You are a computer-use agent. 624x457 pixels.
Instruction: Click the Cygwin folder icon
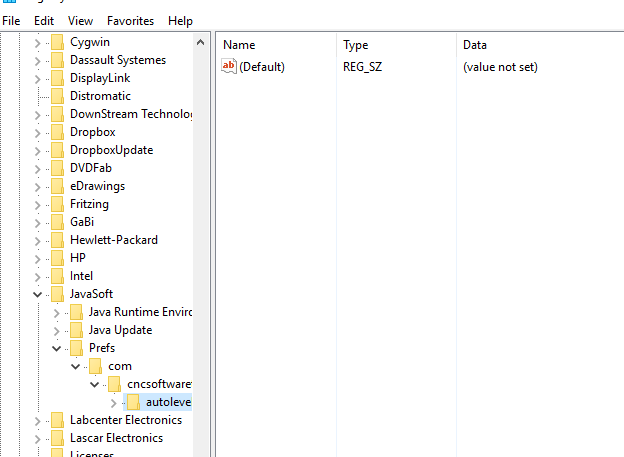point(56,42)
